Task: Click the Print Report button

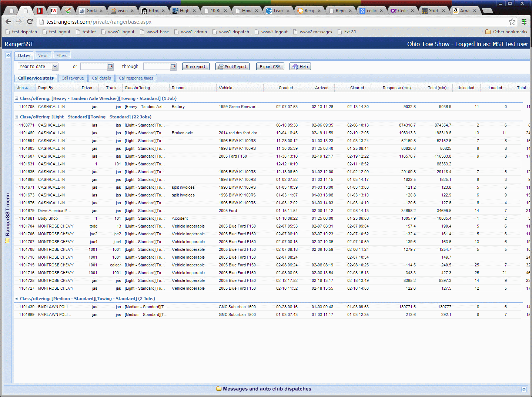Action: (x=232, y=67)
